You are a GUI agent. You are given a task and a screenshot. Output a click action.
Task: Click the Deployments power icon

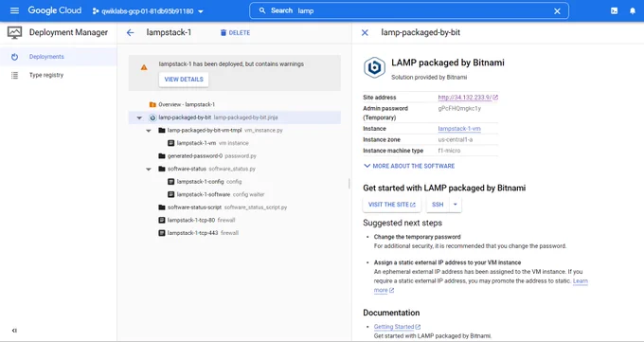click(x=14, y=57)
